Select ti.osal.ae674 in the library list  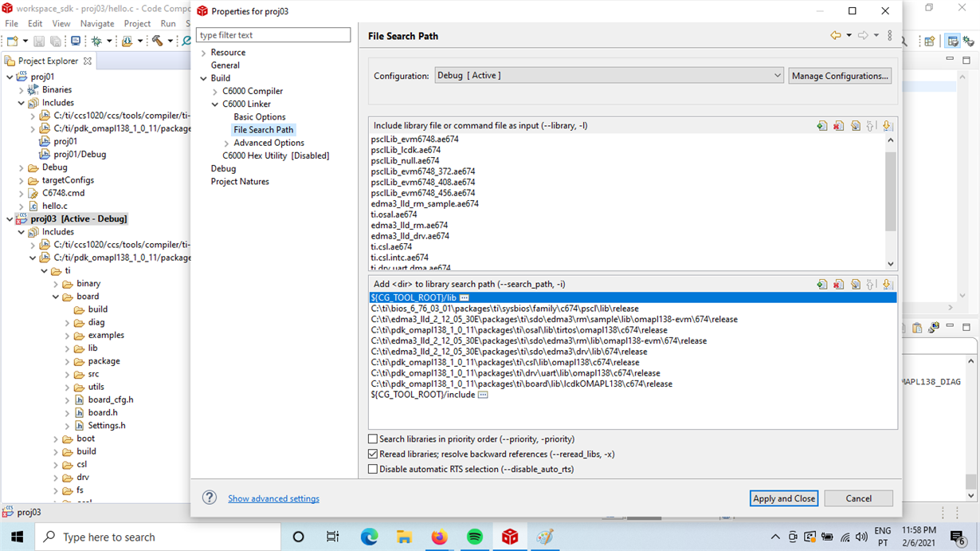click(x=394, y=214)
